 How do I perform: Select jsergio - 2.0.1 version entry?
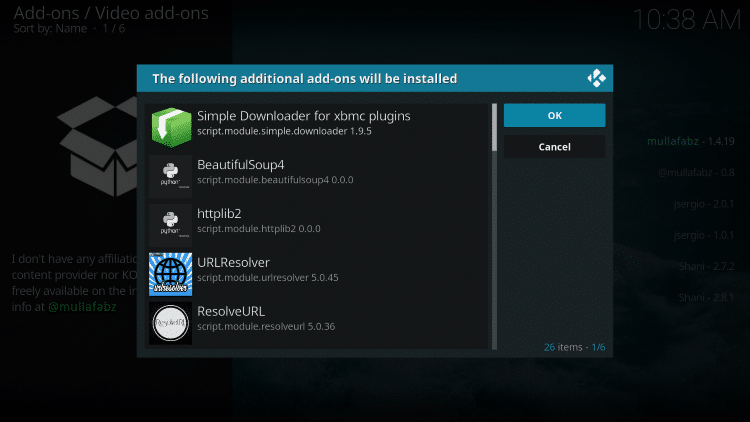point(704,204)
